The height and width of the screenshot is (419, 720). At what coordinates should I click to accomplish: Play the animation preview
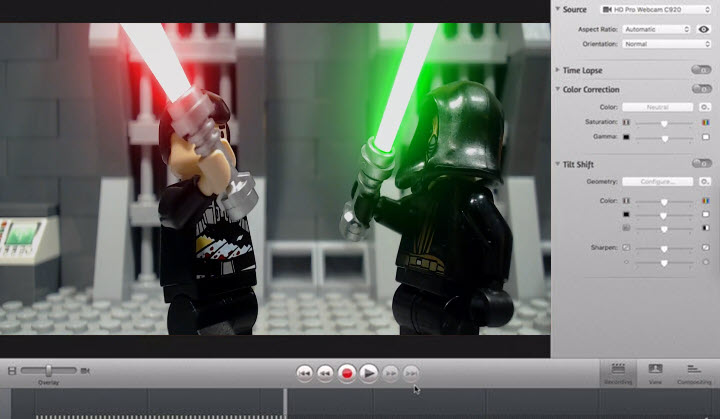[368, 373]
